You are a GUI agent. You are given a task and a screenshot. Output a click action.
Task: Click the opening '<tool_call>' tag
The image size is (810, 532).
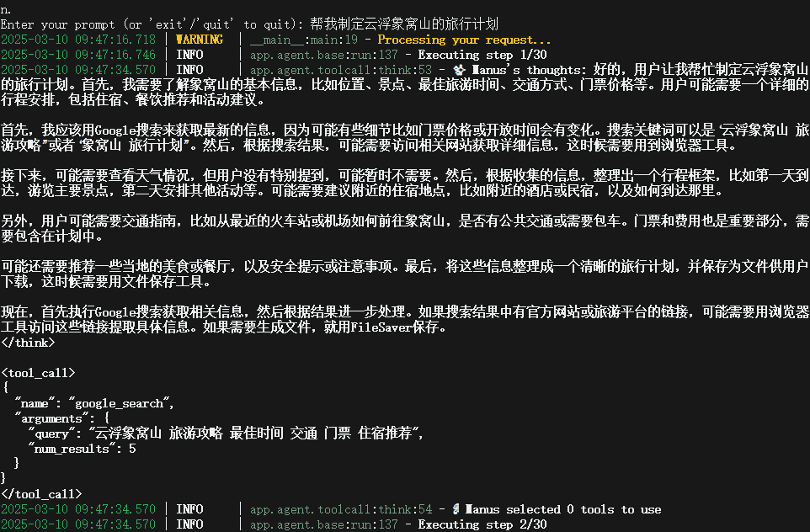tap(38, 372)
